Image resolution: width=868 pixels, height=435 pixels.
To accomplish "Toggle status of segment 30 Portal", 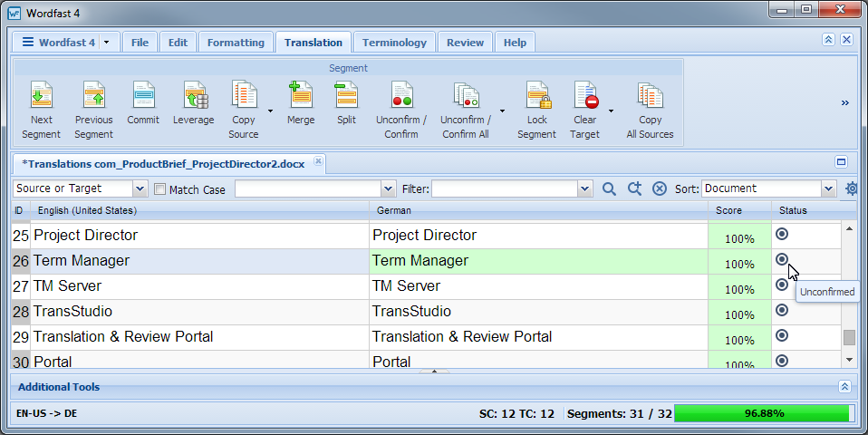I will tap(782, 361).
